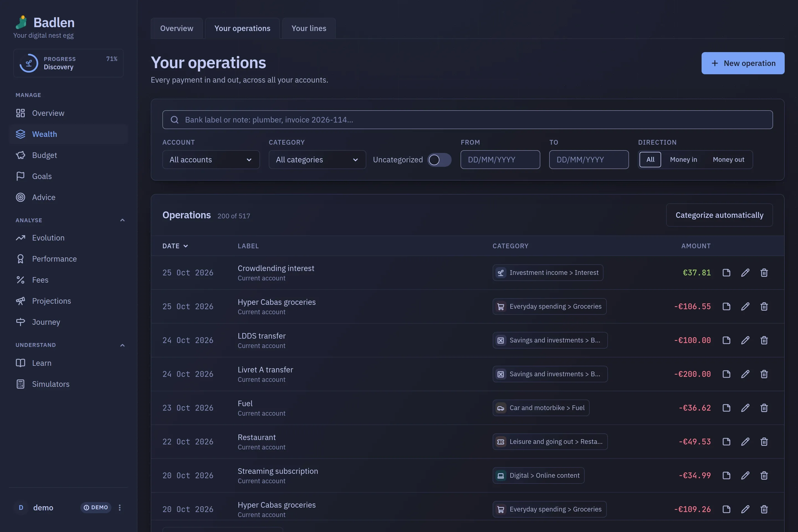This screenshot has height=532, width=798.
Task: Delete the Livret A transfer operation
Action: pos(764,374)
